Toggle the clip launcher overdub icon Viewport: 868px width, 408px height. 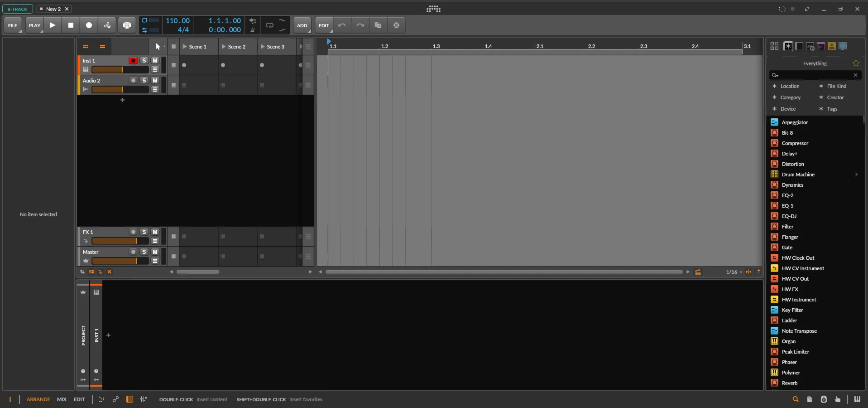point(127,25)
